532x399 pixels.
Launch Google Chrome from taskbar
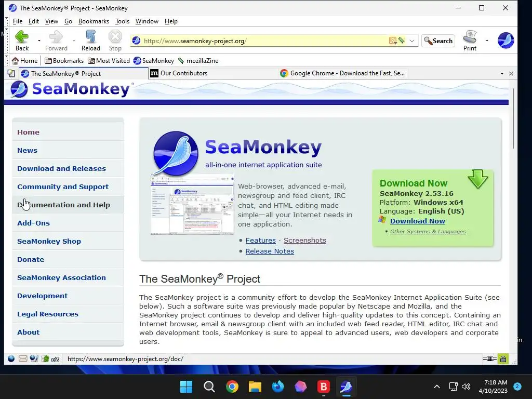[x=232, y=387]
